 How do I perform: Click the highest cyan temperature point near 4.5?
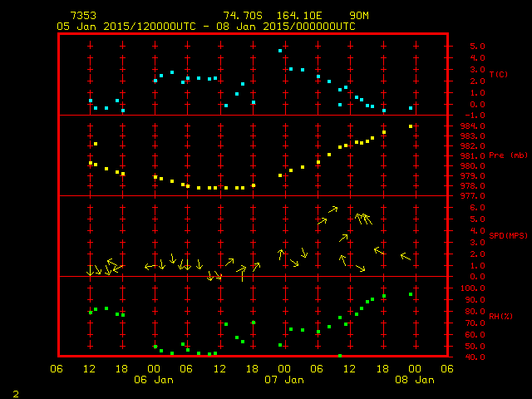pyautogui.click(x=280, y=51)
